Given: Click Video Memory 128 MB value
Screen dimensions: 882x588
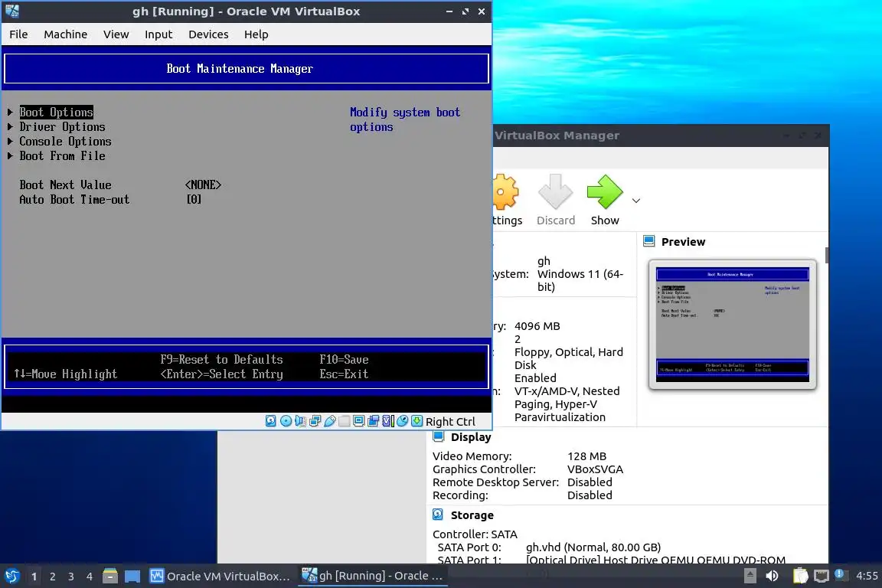Looking at the screenshot, I should pos(586,456).
